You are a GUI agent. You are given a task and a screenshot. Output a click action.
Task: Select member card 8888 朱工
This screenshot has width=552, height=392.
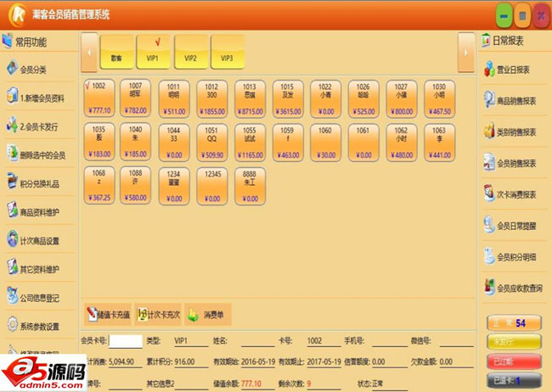tap(250, 186)
